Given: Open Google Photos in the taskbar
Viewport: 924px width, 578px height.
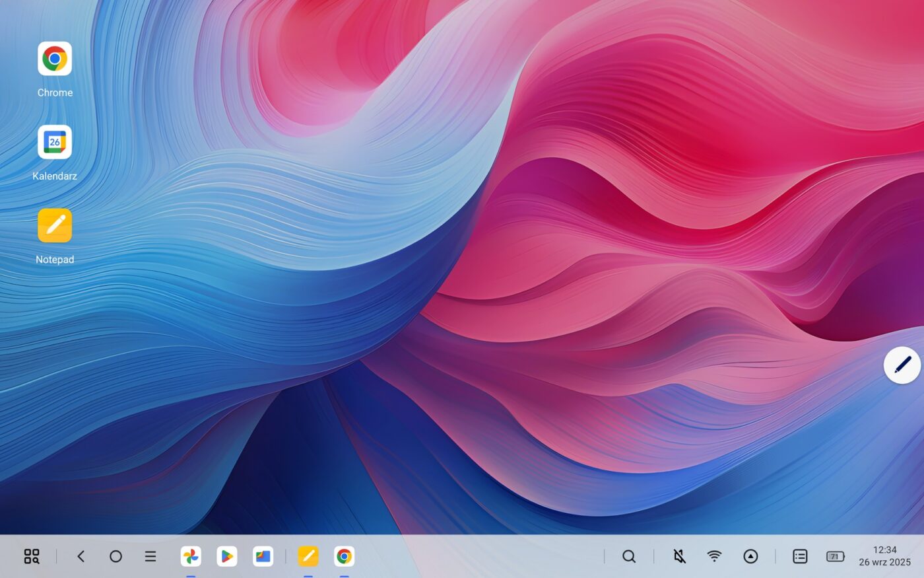Looking at the screenshot, I should pyautogui.click(x=191, y=556).
